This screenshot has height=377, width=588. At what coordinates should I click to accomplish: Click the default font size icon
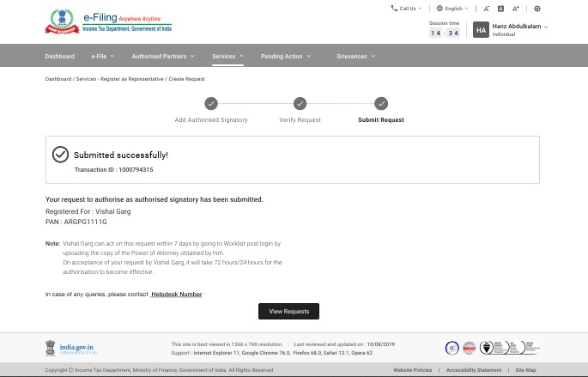(500, 9)
